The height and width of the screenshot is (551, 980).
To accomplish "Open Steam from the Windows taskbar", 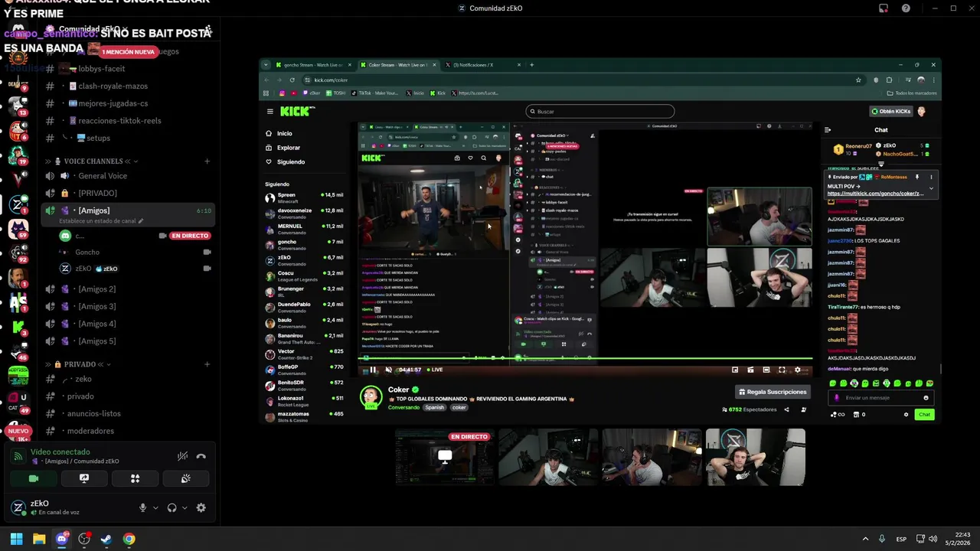I will point(106,539).
